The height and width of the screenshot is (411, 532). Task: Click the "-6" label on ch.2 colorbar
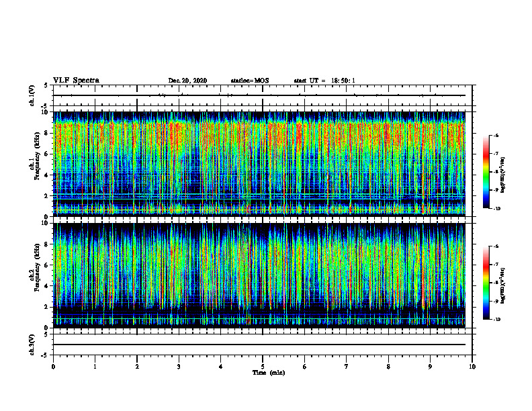pyautogui.click(x=495, y=246)
